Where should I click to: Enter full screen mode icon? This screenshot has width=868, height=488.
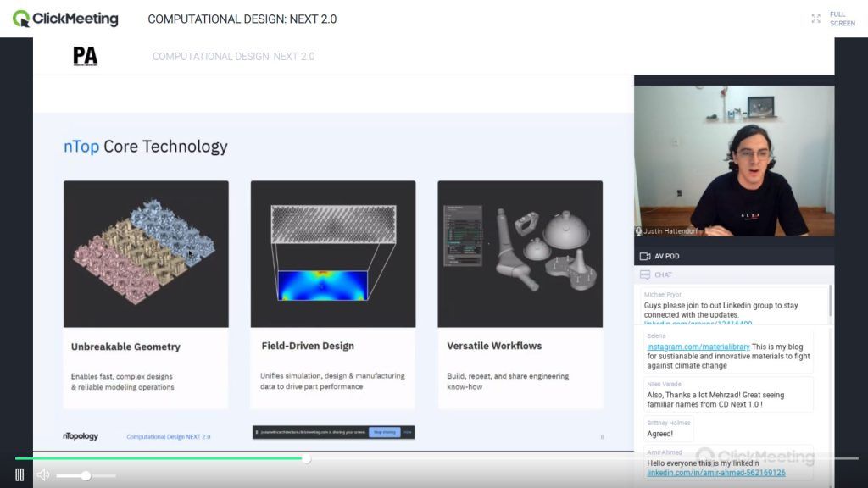816,19
